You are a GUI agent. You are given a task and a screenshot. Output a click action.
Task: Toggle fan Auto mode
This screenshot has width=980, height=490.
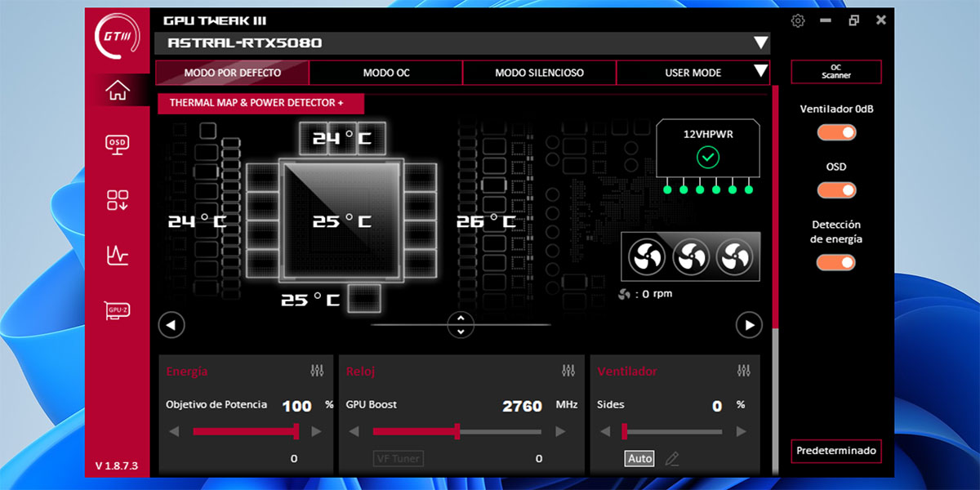639,459
